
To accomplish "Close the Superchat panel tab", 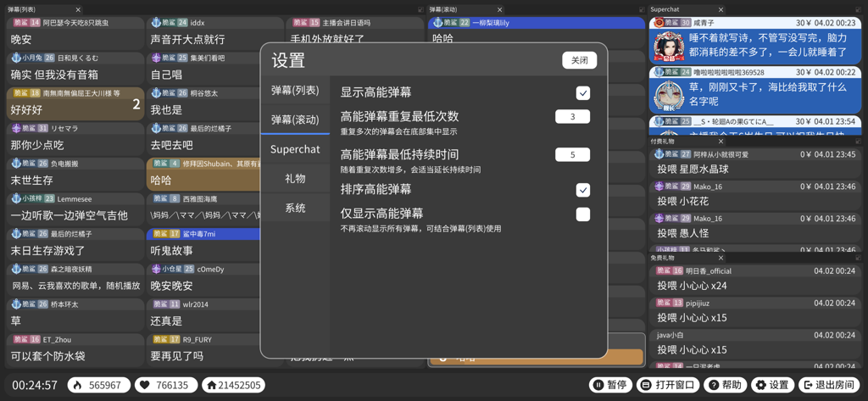I will pyautogui.click(x=721, y=9).
